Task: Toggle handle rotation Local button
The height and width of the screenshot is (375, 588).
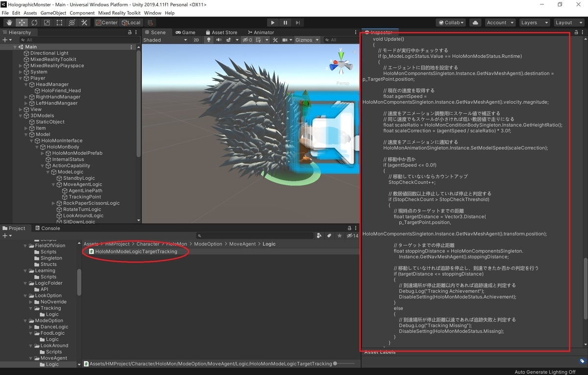Action: pos(131,23)
